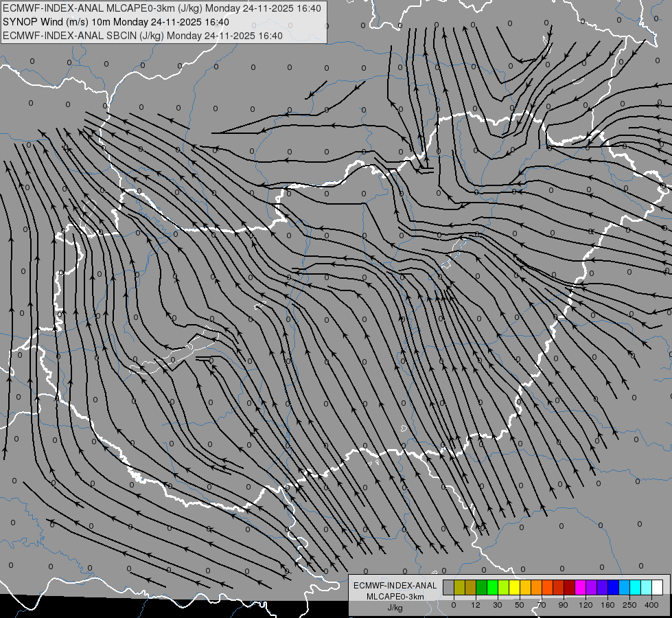Click the SYNOP Wind 10m title line
Screen dimensions: 672x618
click(116, 22)
